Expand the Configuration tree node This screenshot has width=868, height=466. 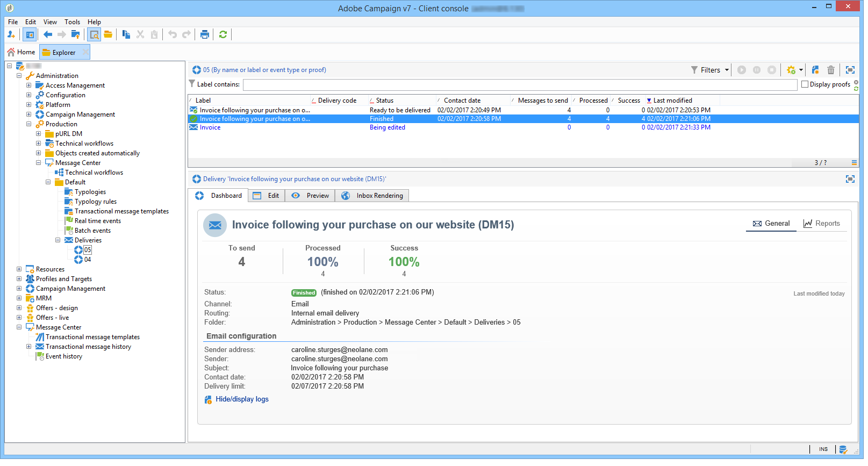(x=29, y=95)
